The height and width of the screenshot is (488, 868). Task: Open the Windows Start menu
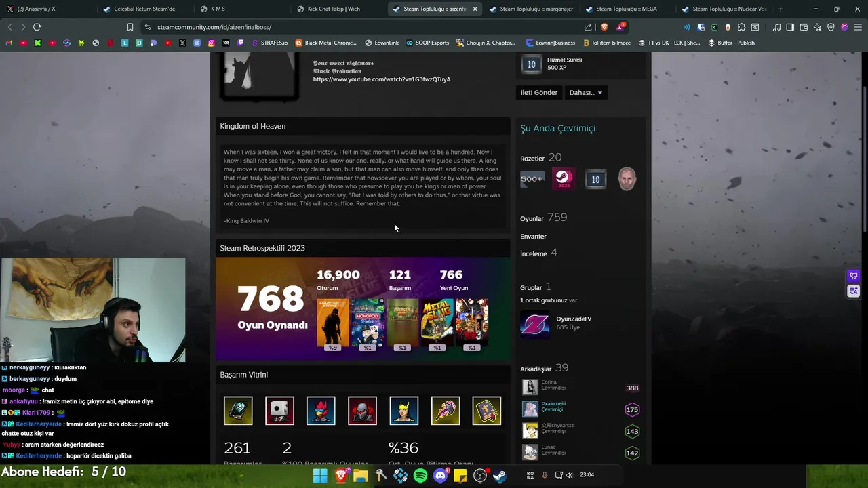pos(320,476)
